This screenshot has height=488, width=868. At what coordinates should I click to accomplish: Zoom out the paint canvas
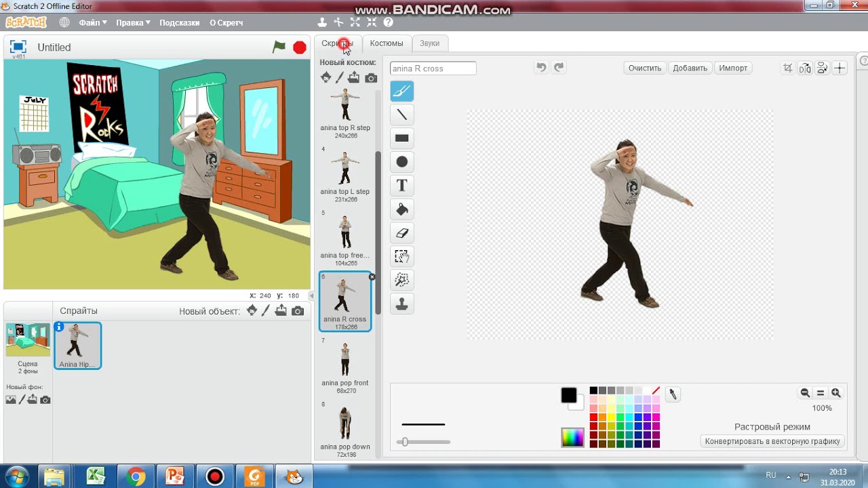tap(805, 393)
